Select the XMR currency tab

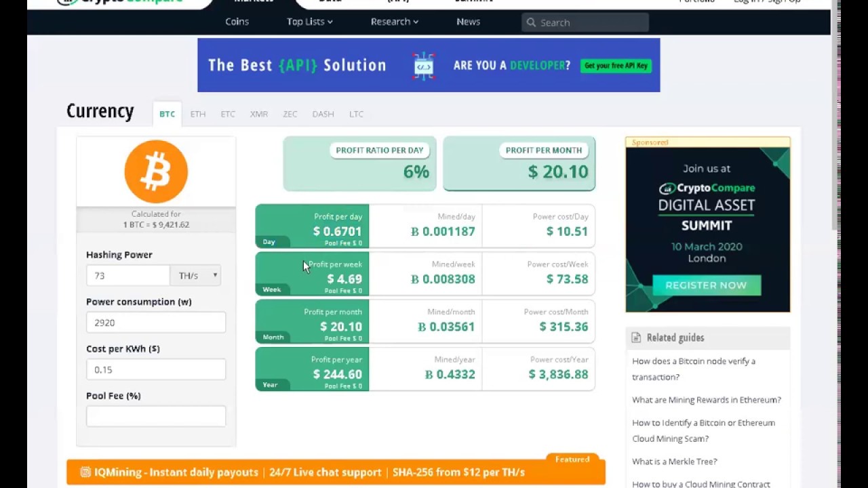pyautogui.click(x=258, y=114)
